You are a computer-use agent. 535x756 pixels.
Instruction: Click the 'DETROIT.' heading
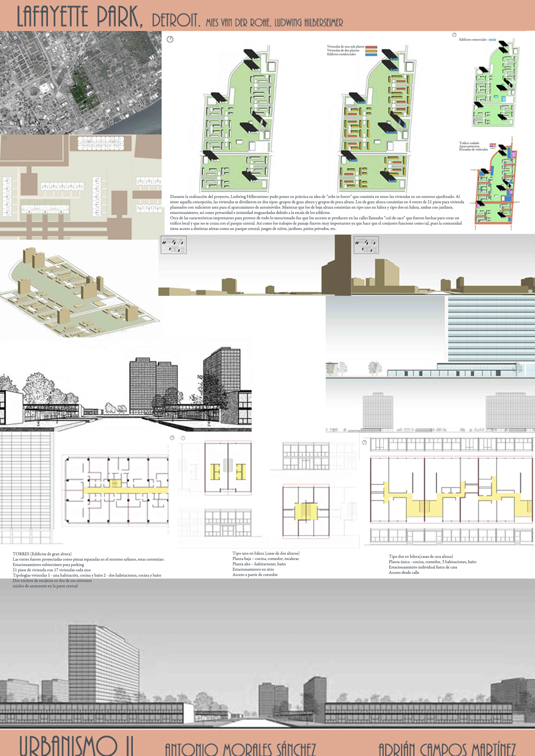point(176,20)
